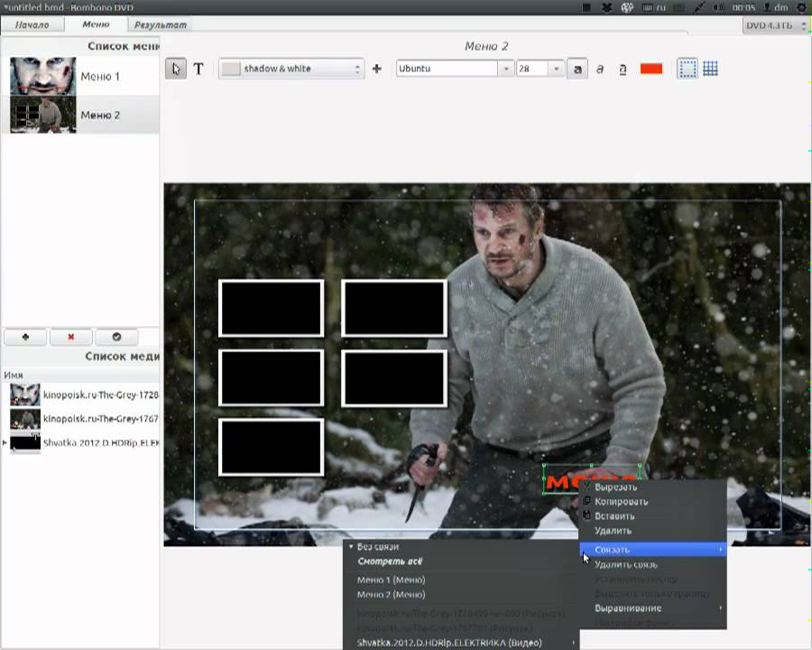Click the square stop tray icon in top bar
Screen dimensions: 812x650
point(586,7)
